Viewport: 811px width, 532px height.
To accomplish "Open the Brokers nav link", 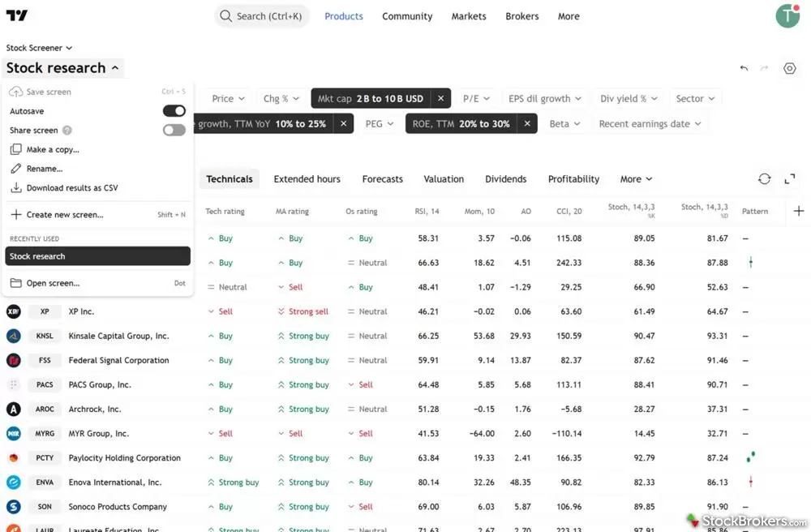I will tap(521, 16).
